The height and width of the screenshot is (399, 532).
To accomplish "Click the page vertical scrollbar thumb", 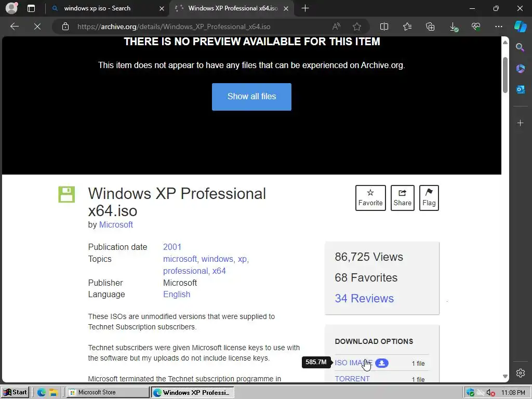I will [x=505, y=75].
